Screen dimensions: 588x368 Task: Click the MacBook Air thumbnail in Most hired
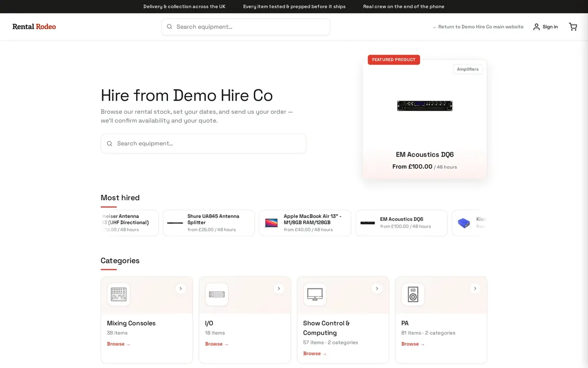[x=271, y=223]
